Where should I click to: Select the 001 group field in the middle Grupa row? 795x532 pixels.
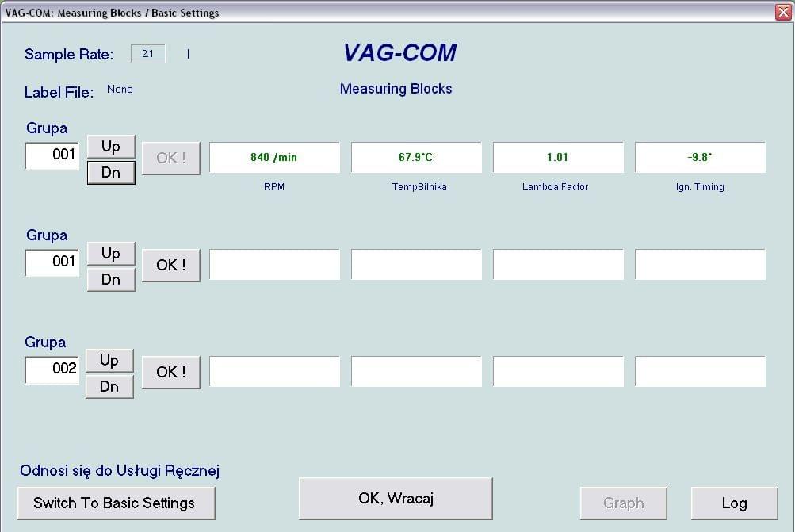[x=52, y=262]
